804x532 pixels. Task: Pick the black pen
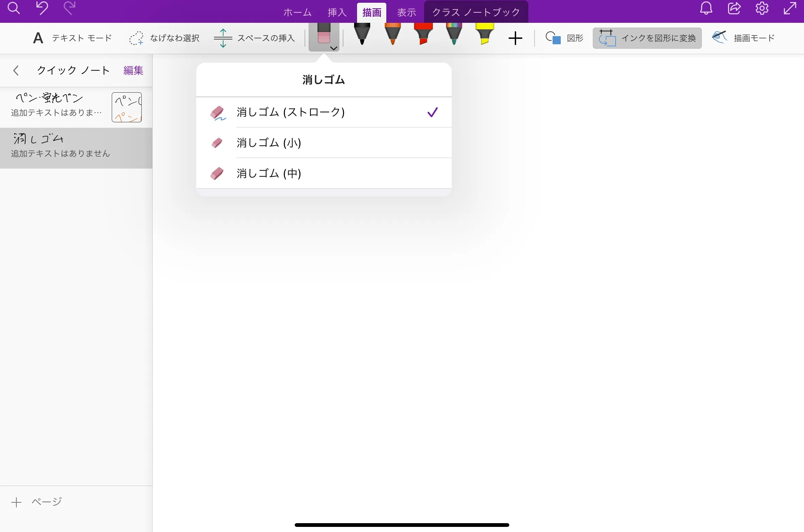click(361, 36)
